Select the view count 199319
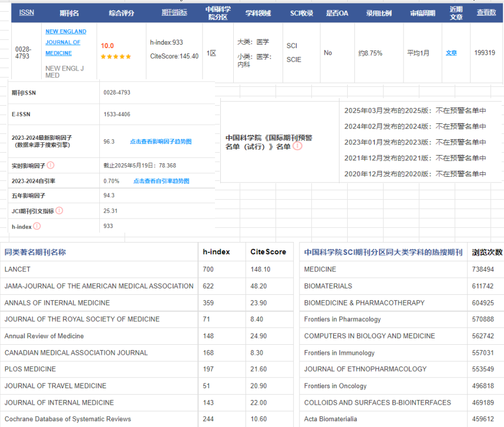 [x=485, y=53]
